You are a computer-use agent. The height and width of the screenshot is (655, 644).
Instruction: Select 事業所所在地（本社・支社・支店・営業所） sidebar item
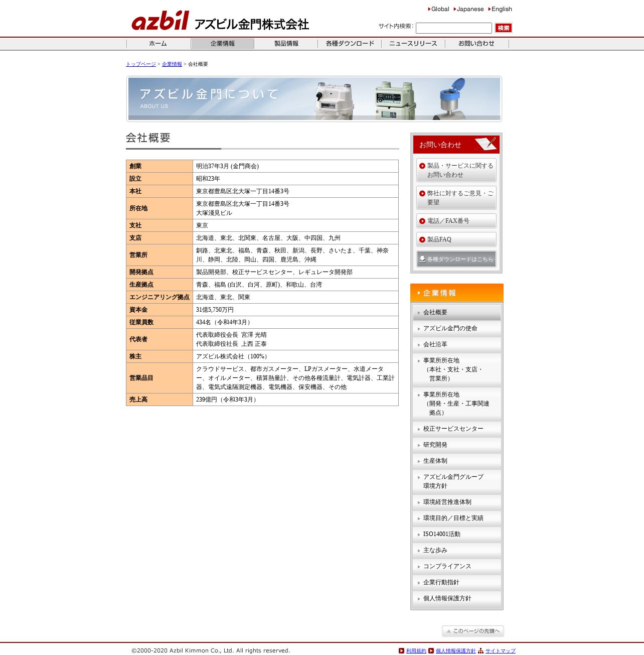pyautogui.click(x=457, y=369)
